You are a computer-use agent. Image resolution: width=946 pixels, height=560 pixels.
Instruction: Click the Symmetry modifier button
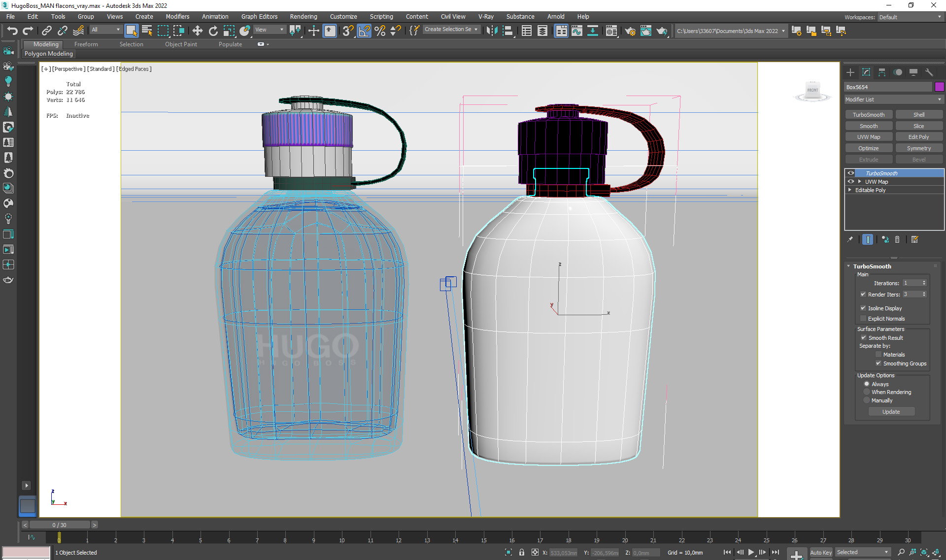coord(919,148)
